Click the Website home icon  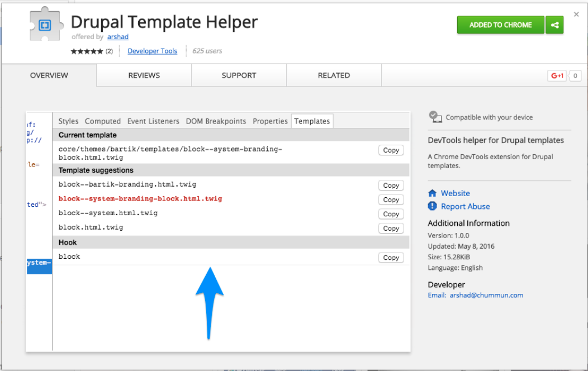[x=433, y=193]
